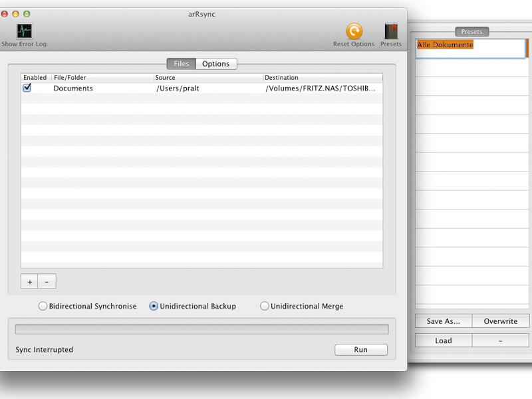
Task: Choose Unidirectional Backup radio option
Action: point(154,306)
